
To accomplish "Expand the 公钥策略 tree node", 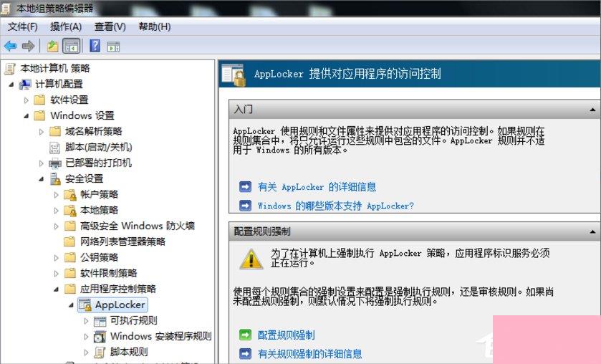I will [x=57, y=258].
